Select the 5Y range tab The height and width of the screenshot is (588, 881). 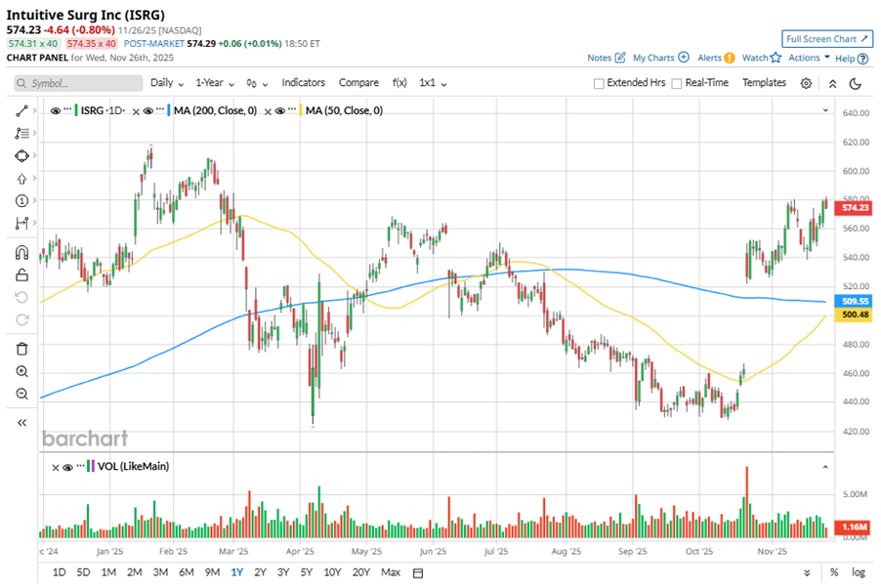click(x=307, y=572)
